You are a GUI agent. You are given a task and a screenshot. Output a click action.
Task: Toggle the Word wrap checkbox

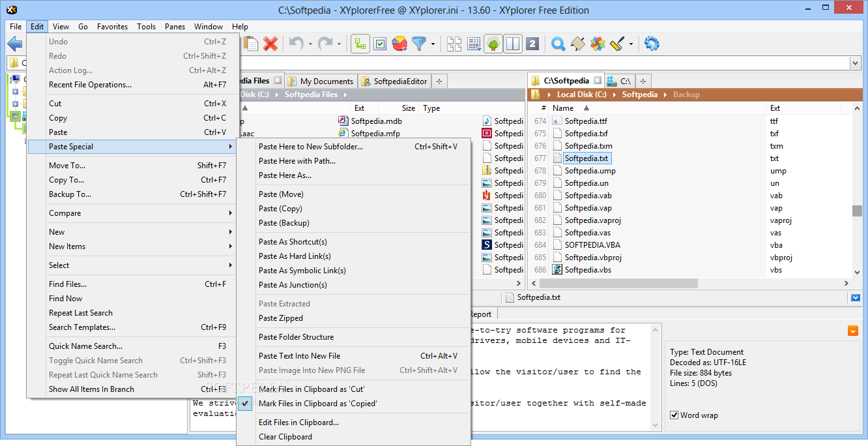pos(674,415)
